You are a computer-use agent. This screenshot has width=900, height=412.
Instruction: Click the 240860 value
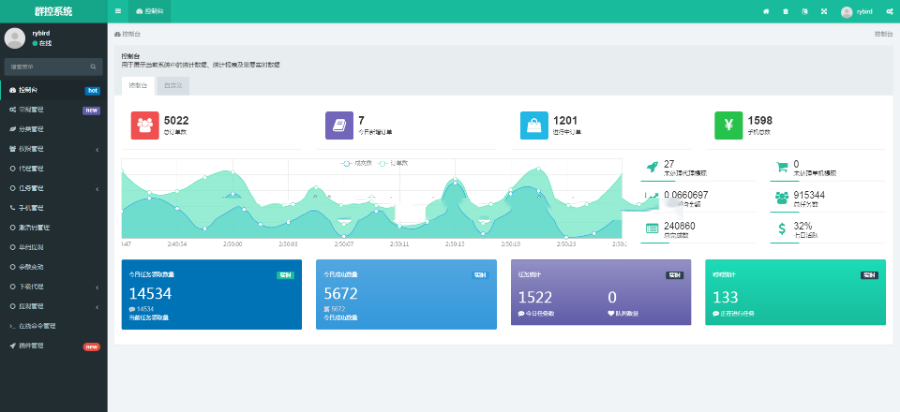click(x=680, y=226)
